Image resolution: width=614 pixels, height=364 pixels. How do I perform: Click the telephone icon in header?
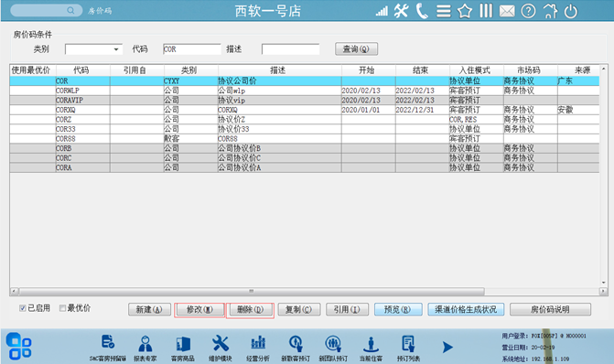point(422,11)
